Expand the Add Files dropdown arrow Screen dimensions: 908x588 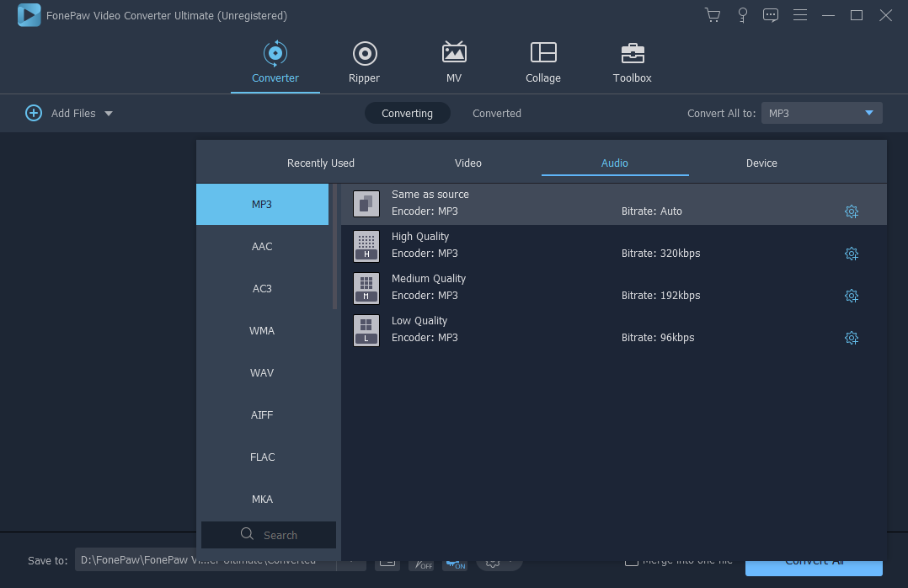tap(109, 114)
